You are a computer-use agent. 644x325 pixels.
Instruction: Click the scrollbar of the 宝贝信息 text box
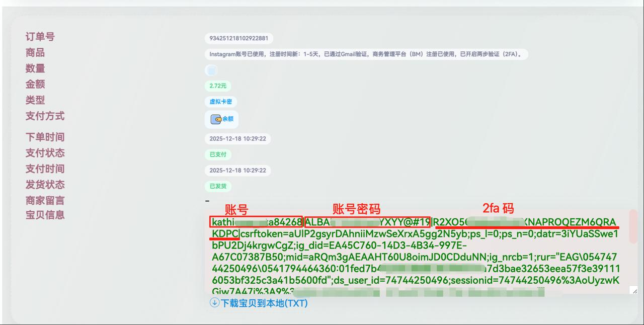pyautogui.click(x=633, y=226)
